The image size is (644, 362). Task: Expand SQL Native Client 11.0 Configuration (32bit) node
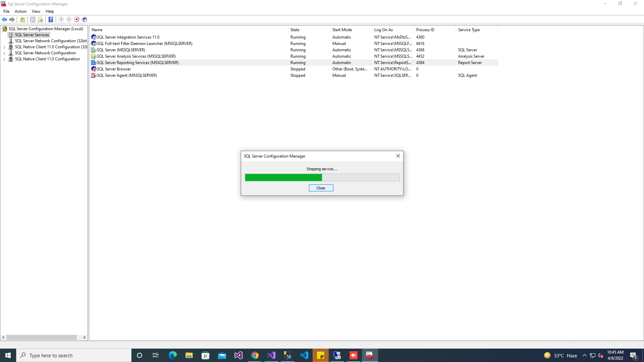pyautogui.click(x=4, y=47)
